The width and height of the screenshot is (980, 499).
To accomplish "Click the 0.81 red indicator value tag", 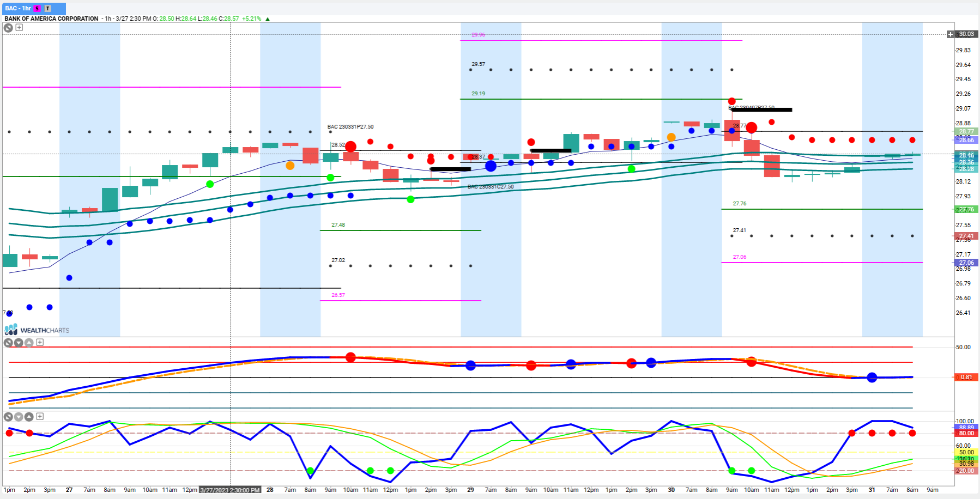I will pos(966,377).
